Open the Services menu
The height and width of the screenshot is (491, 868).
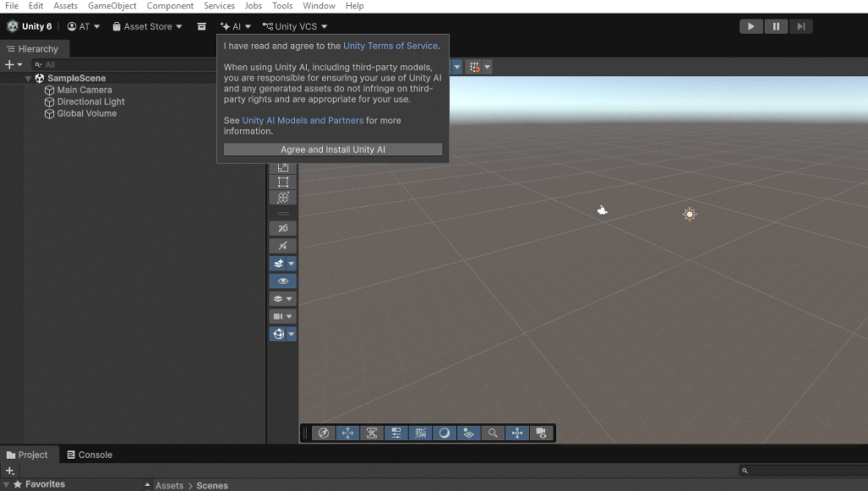[220, 6]
